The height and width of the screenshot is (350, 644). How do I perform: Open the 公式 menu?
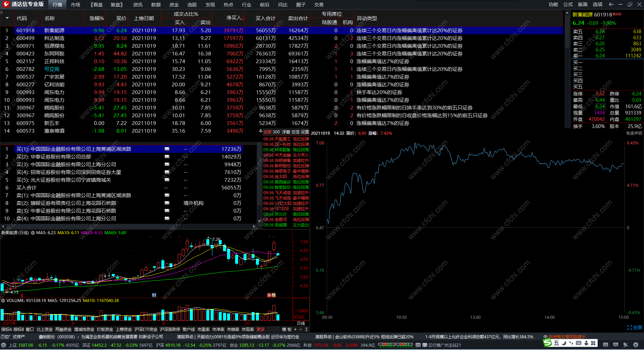(x=568, y=4)
